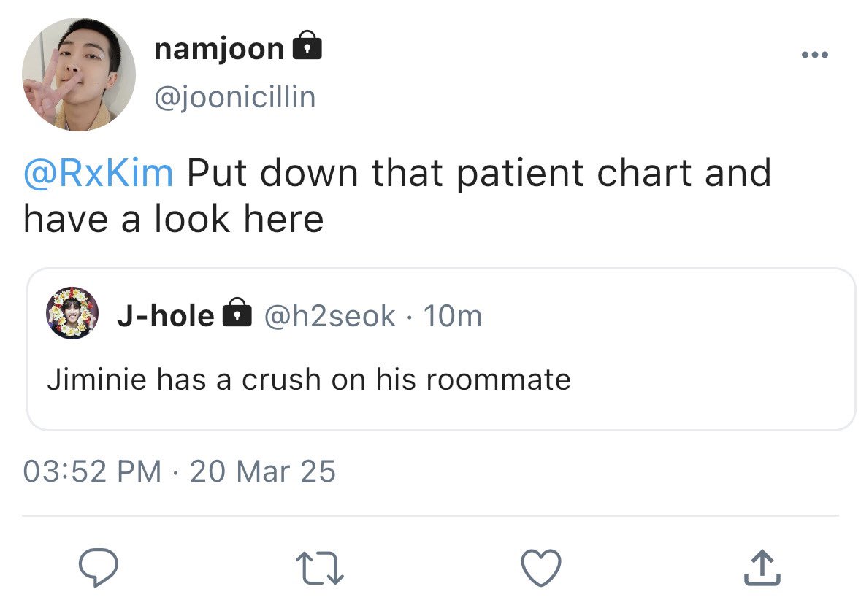Click the reply speech bubble icon
This screenshot has width=861, height=616.
99,567
